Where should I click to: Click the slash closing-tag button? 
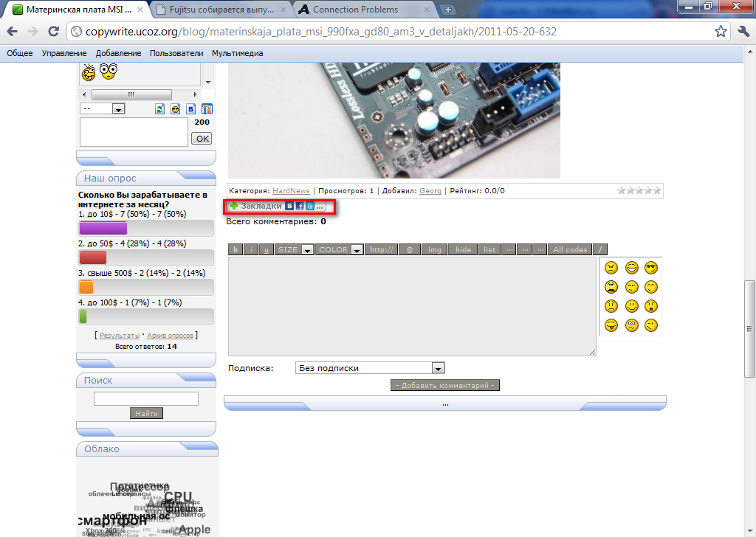599,249
